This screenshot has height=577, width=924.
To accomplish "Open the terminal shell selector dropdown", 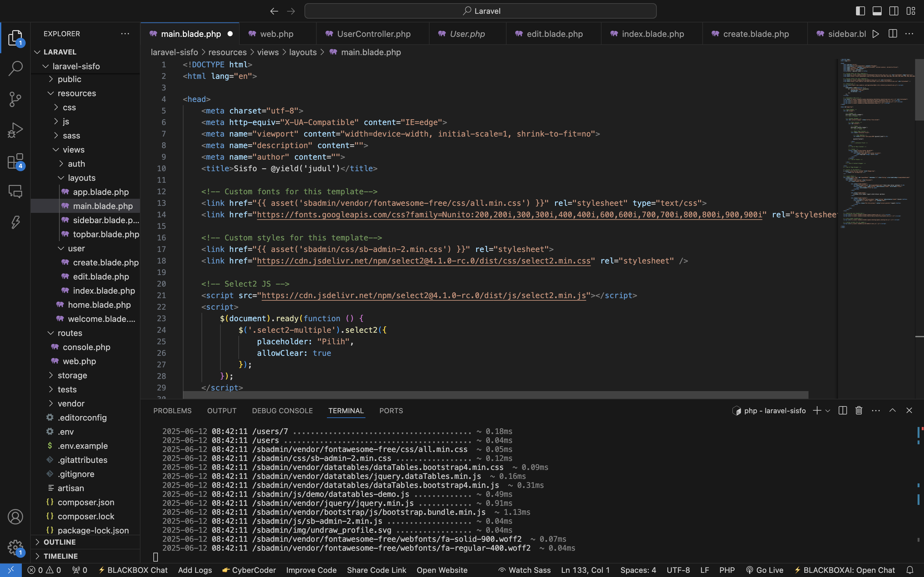I will point(827,410).
